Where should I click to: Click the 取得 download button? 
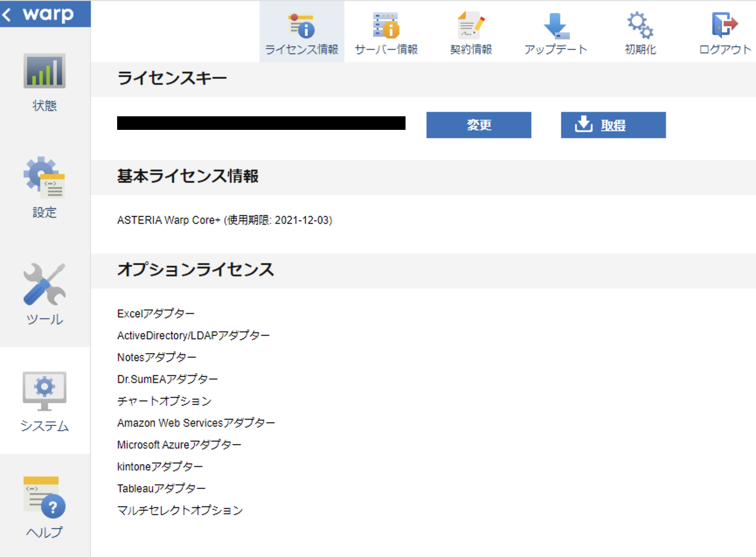[x=613, y=125]
